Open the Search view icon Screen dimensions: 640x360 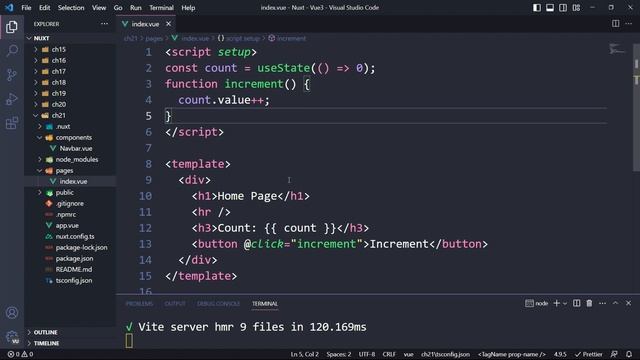pyautogui.click(x=12, y=51)
